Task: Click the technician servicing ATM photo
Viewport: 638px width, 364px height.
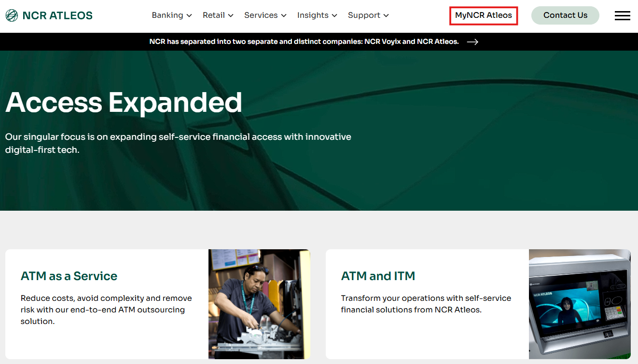Action: [x=259, y=304]
